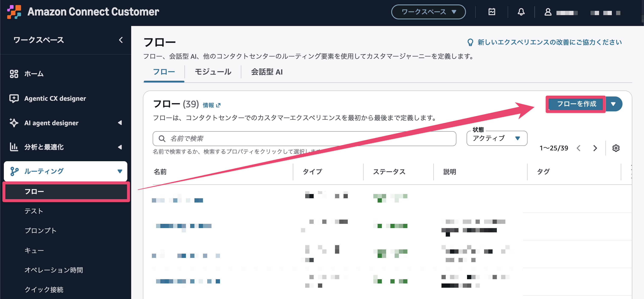The image size is (644, 299).
Task: Click the AI agent designer sparkle icon
Action: (14, 123)
